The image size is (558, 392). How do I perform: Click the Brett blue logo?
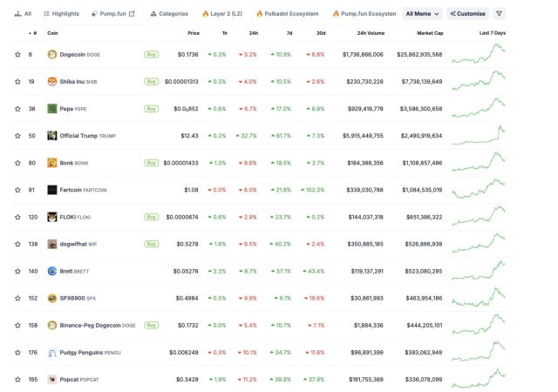52,271
